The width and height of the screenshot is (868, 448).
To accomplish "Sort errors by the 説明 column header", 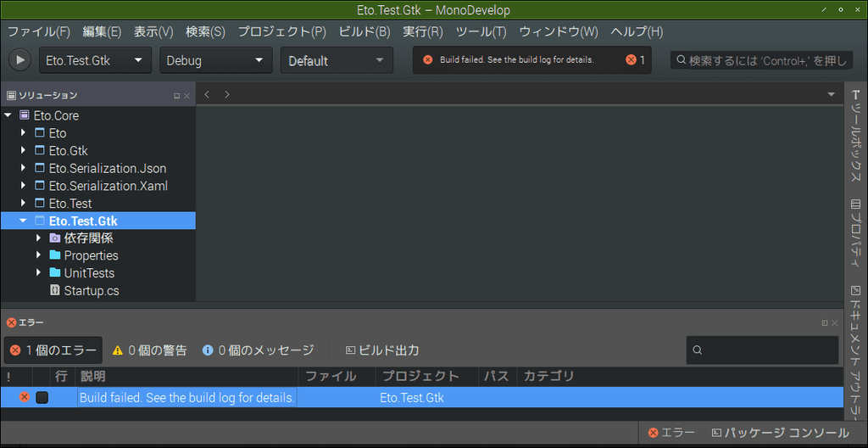I will 187,377.
